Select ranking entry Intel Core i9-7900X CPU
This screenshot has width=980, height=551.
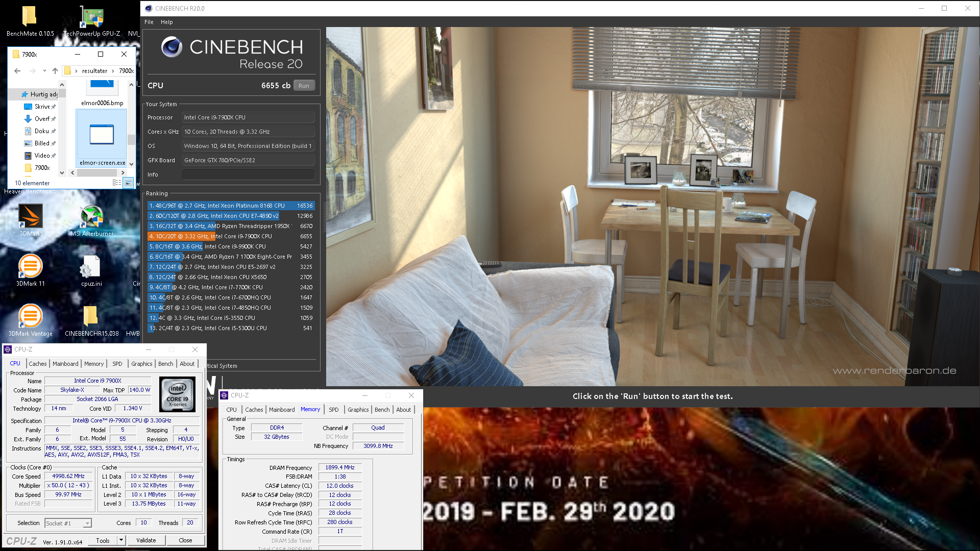tap(231, 236)
